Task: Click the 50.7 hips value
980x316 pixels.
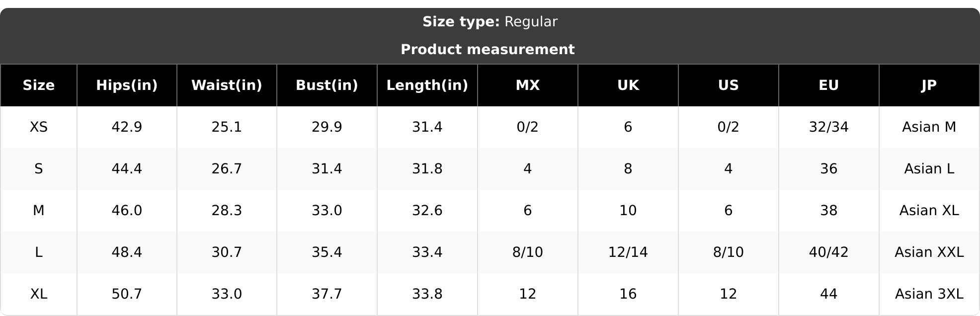Action: (x=127, y=294)
